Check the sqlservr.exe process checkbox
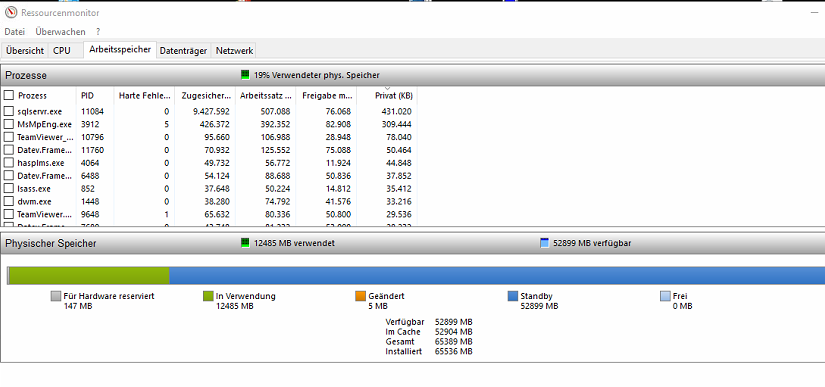The image size is (825, 387). 8,111
